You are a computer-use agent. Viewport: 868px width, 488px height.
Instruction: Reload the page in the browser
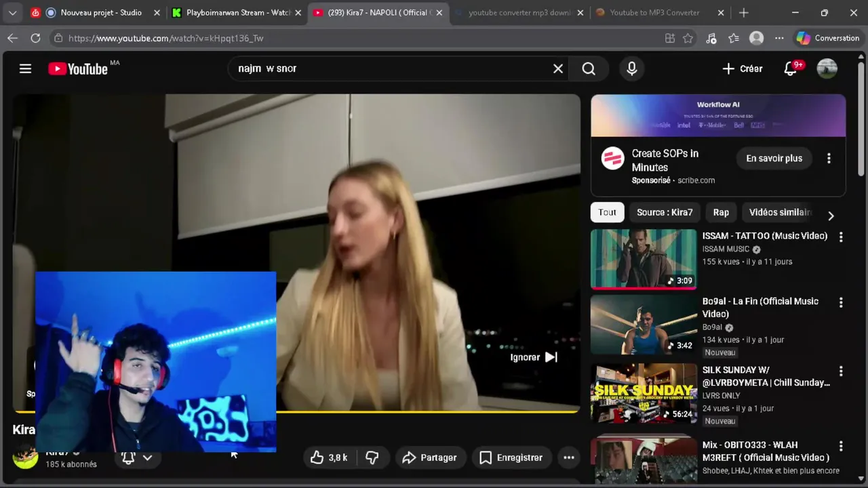(x=35, y=38)
